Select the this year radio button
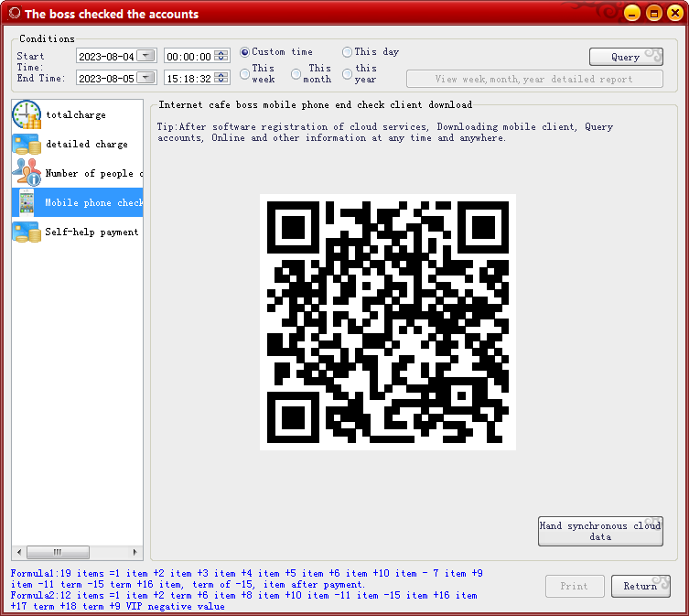Viewport: 689px width, 616px height. click(x=347, y=74)
